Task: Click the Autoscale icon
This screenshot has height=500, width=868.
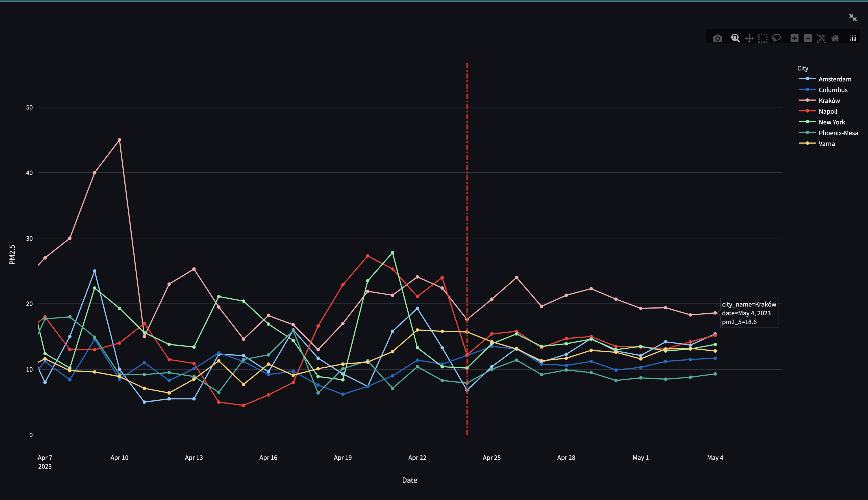Action: point(822,38)
